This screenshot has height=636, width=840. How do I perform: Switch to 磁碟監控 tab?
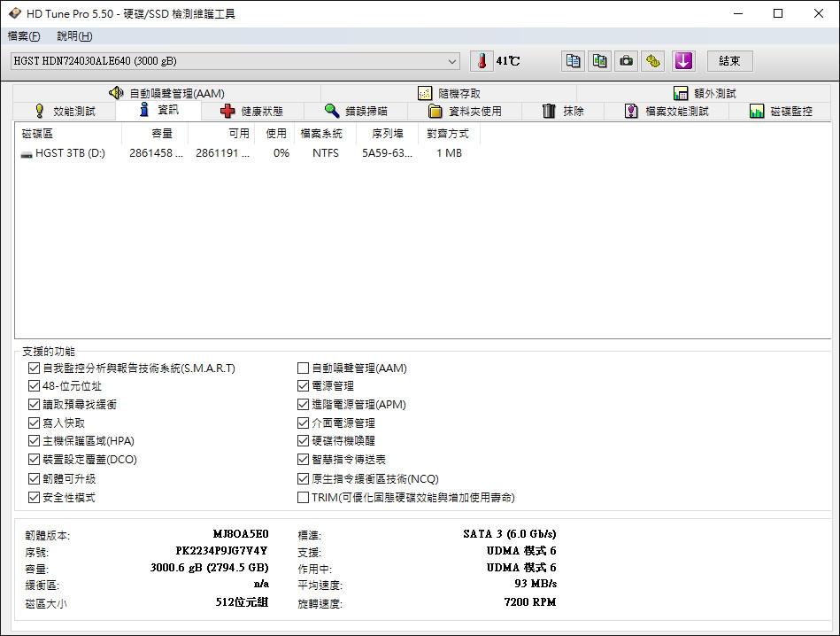click(x=781, y=111)
